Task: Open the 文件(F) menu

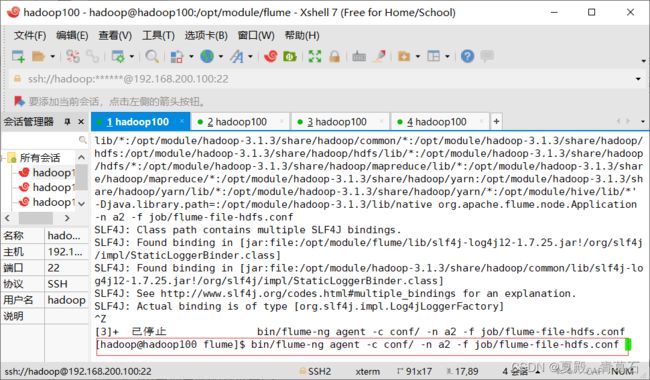Action: point(30,36)
